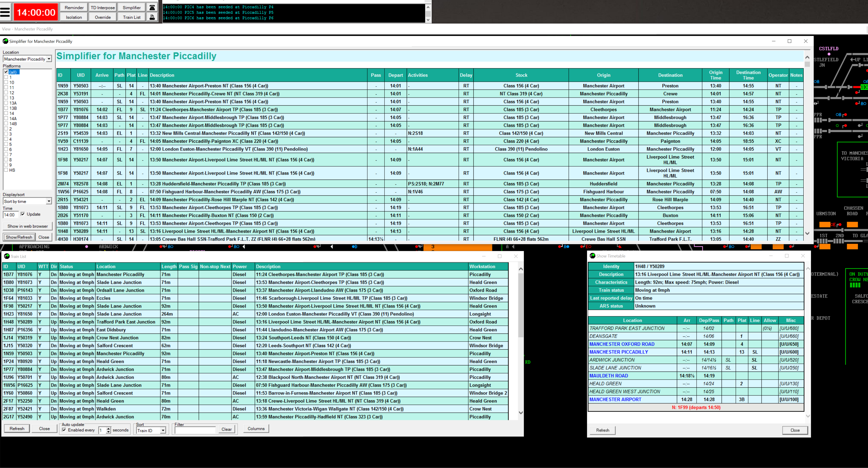Click the Show Timetable window title icon
The image size is (868, 468).
click(592, 256)
